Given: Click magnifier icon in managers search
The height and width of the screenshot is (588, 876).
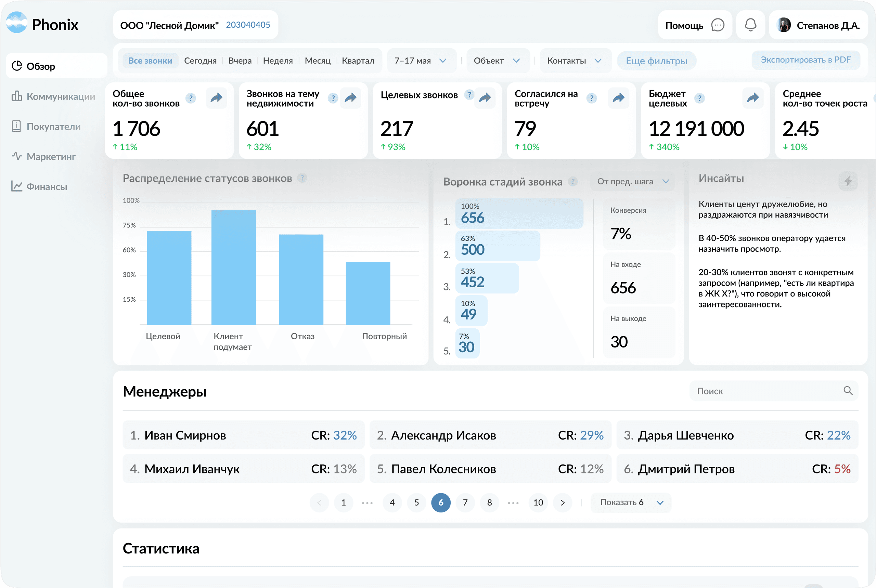Looking at the screenshot, I should (848, 391).
